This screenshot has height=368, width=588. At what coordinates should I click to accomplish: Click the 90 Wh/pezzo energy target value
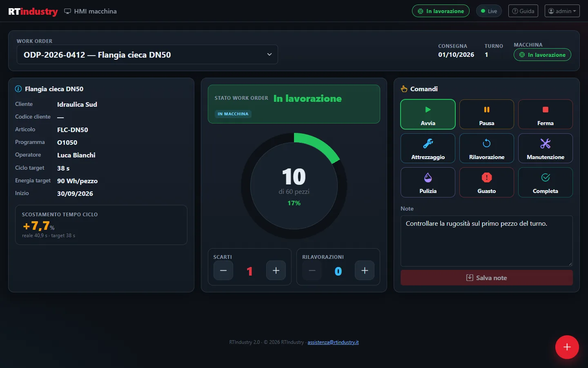78,181
